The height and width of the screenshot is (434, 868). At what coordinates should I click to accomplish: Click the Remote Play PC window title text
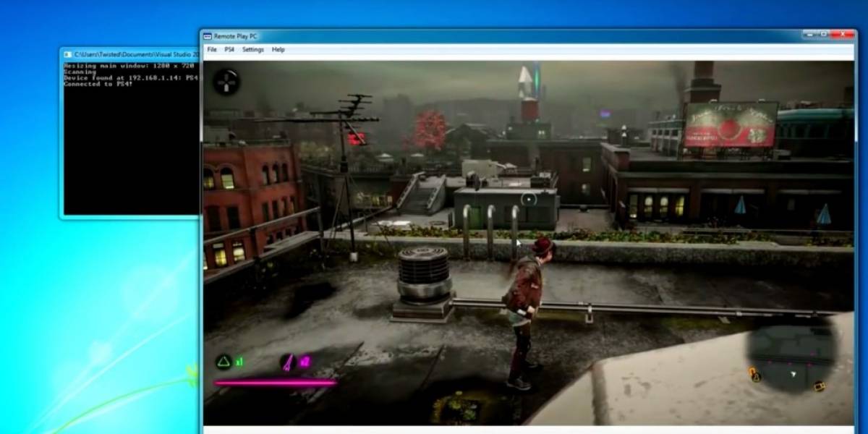tap(235, 36)
